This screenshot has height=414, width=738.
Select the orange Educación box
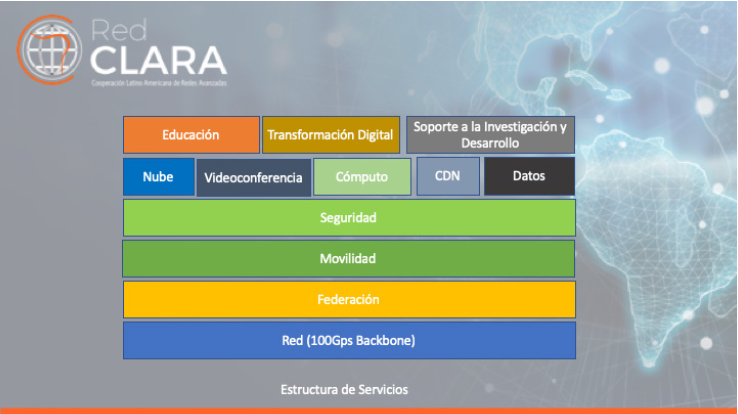click(191, 135)
